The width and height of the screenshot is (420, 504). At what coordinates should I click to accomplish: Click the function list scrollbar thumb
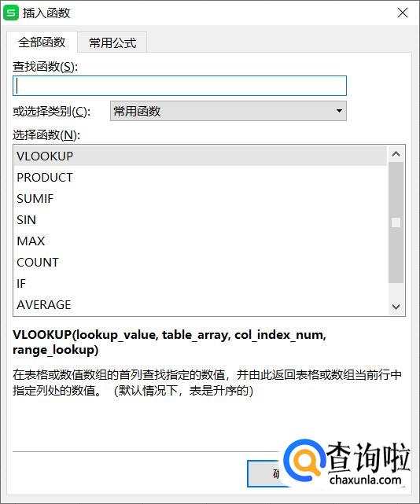coord(396,223)
